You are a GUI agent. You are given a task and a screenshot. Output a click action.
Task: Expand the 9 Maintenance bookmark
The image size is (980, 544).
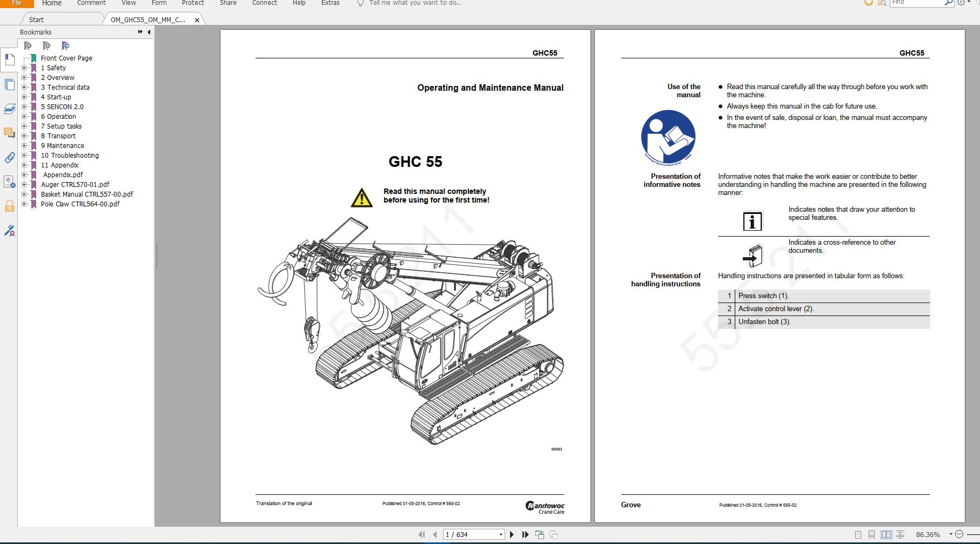pos(24,145)
